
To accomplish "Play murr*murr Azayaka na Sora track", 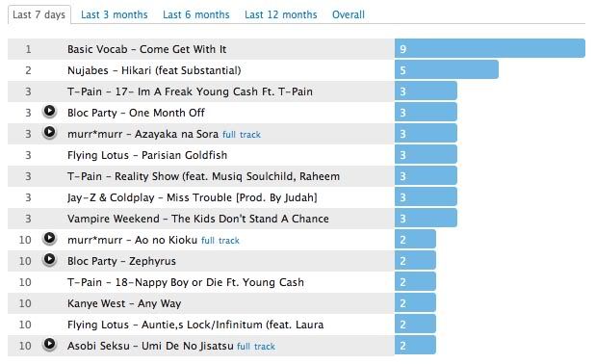I will tap(49, 133).
